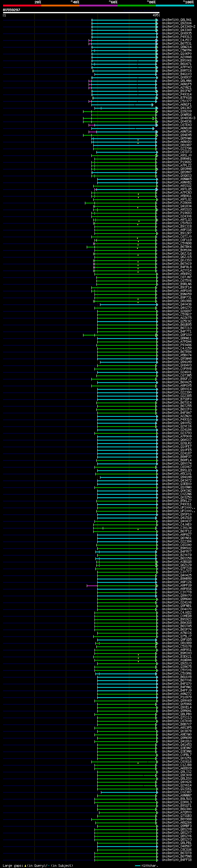Select hit label UniRef100_Q39209
Screen dimensions: 197x868
[177, 111]
